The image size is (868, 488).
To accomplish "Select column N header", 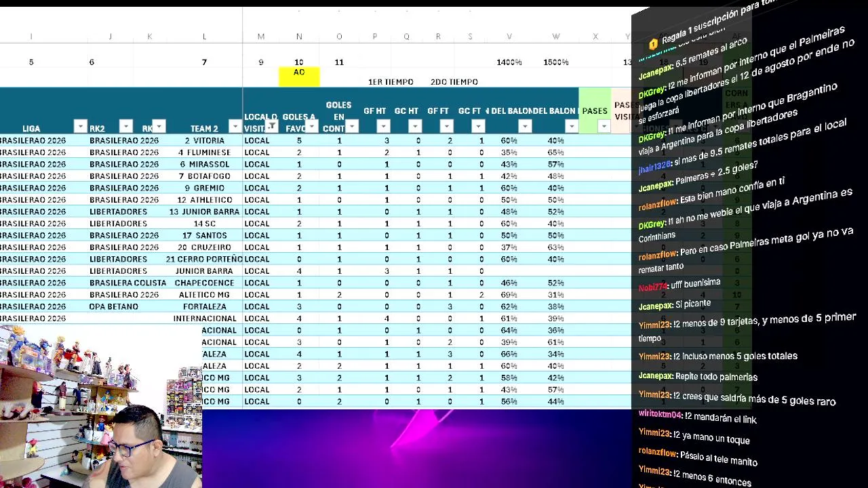I will (x=299, y=37).
